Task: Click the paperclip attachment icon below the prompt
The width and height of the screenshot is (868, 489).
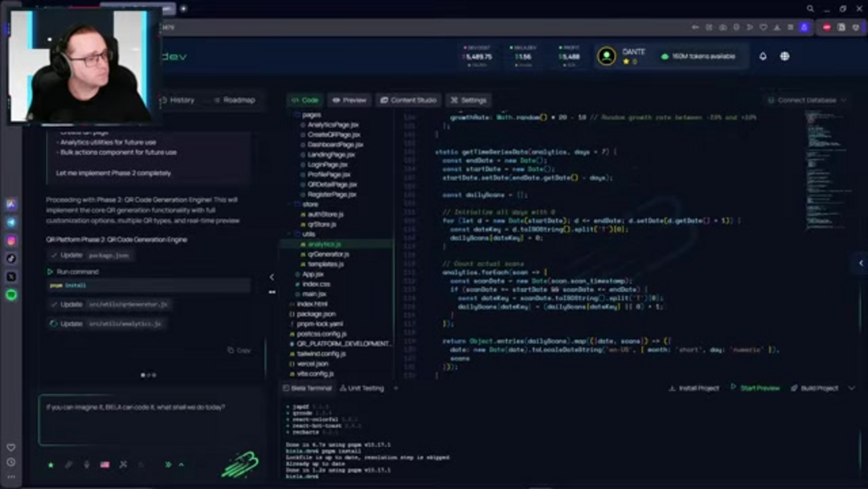Action: coord(68,464)
